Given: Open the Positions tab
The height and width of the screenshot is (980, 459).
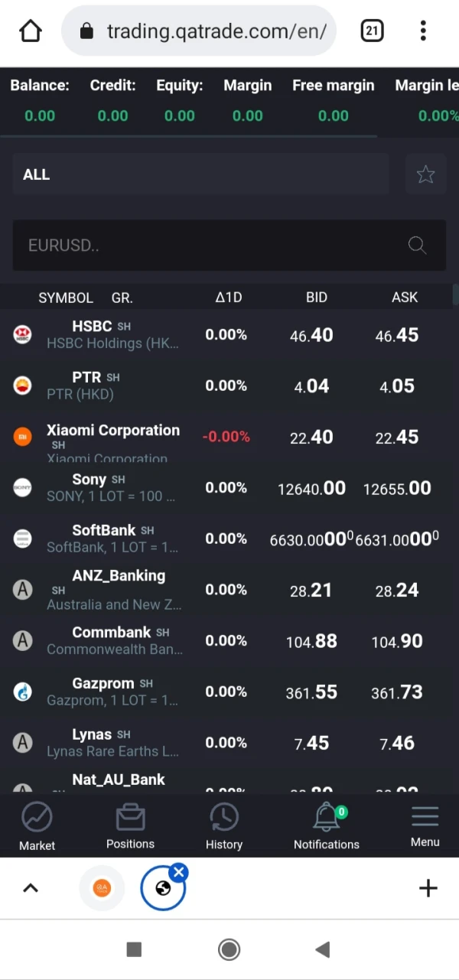Looking at the screenshot, I should coord(130,826).
